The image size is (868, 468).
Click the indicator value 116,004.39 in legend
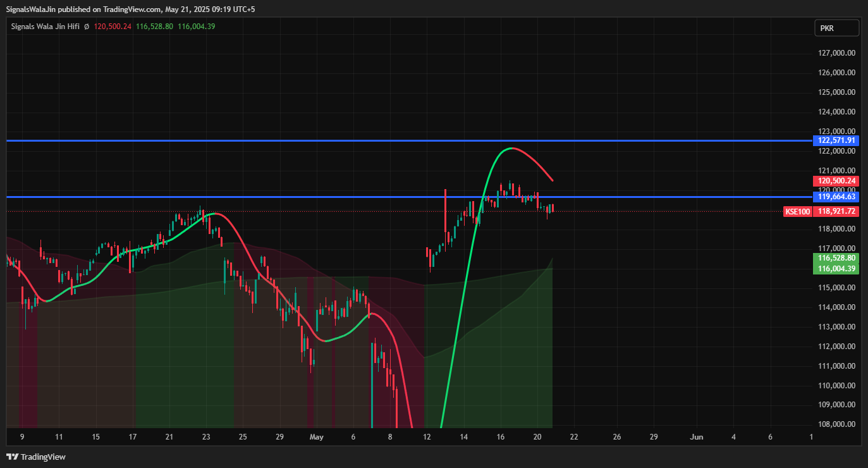(197, 27)
